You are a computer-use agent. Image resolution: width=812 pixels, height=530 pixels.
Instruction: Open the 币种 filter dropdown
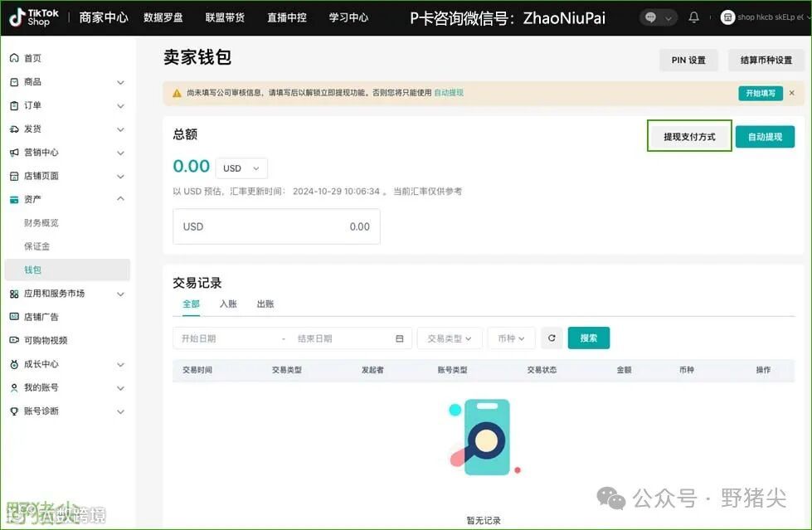click(x=511, y=338)
